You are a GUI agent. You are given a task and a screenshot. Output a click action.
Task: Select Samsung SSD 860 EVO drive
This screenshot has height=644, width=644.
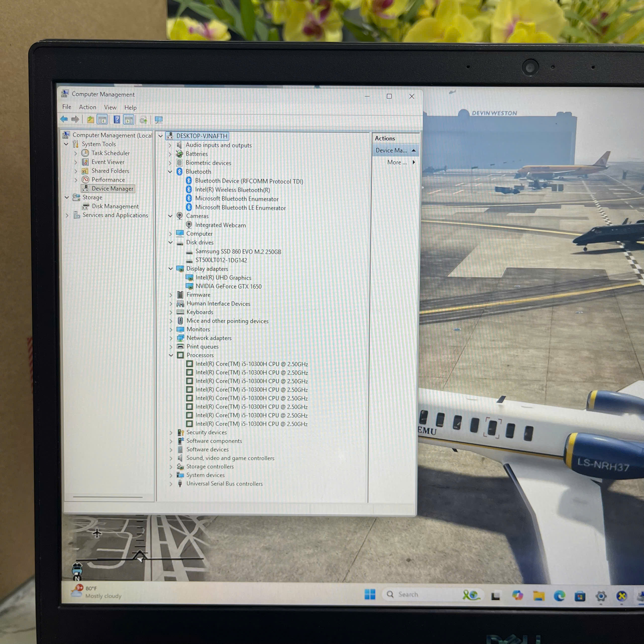coord(238,252)
